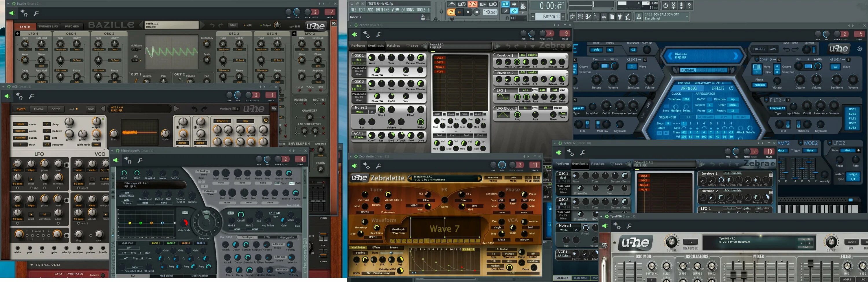Screen dimensions: 868x282
Task: Click the record button in transport
Action: (477, 12)
